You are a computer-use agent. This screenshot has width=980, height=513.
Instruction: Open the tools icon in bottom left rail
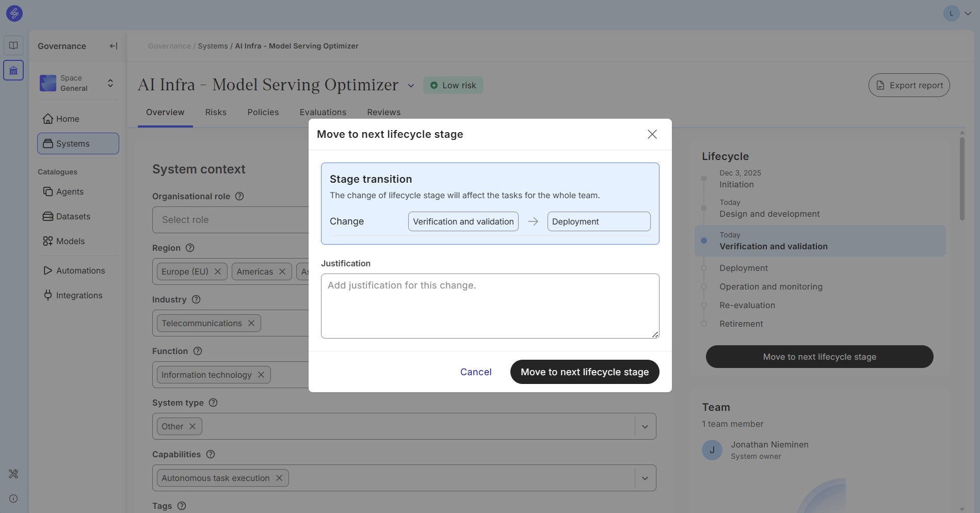click(x=13, y=474)
